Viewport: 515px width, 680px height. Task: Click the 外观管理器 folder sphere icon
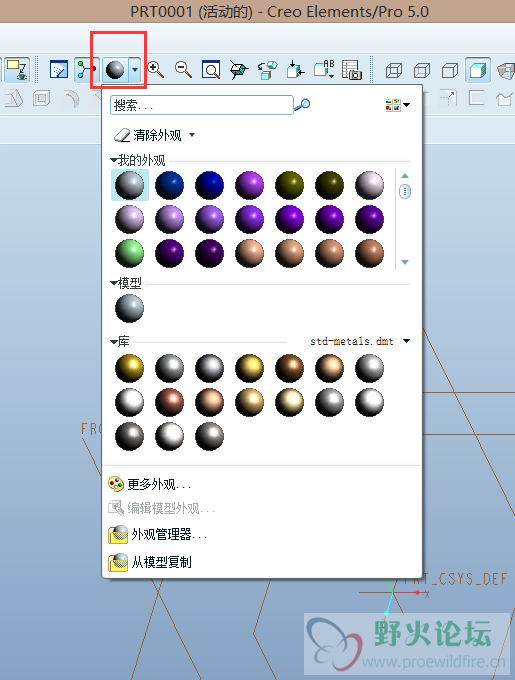(118, 535)
